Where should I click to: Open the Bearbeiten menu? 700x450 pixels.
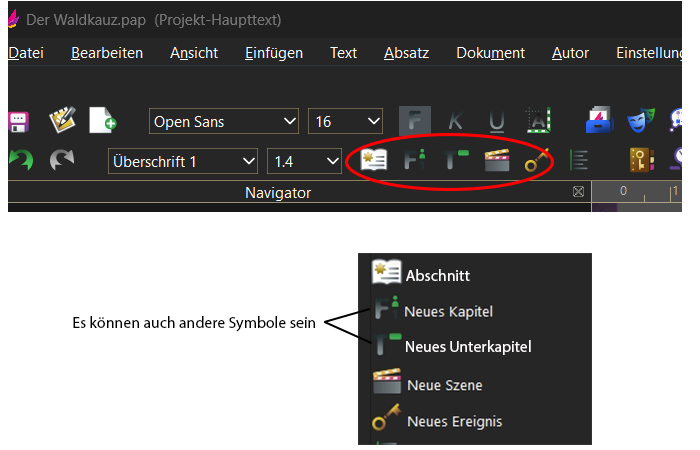[107, 53]
